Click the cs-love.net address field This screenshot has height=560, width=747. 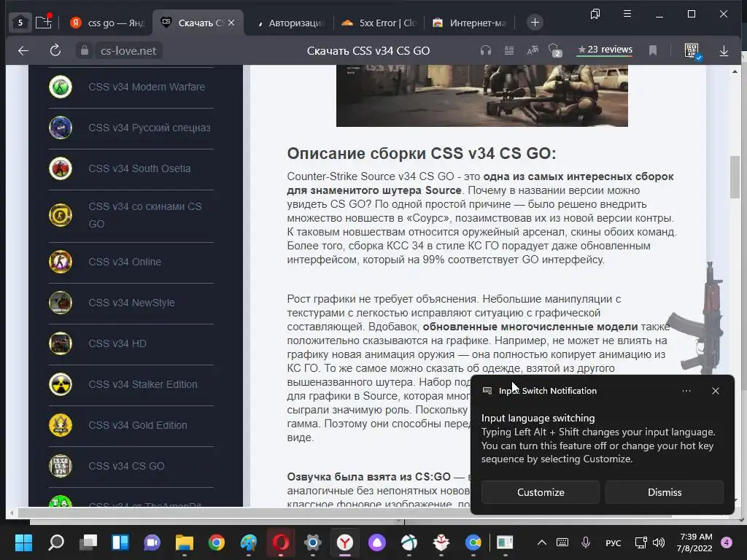[x=128, y=50]
